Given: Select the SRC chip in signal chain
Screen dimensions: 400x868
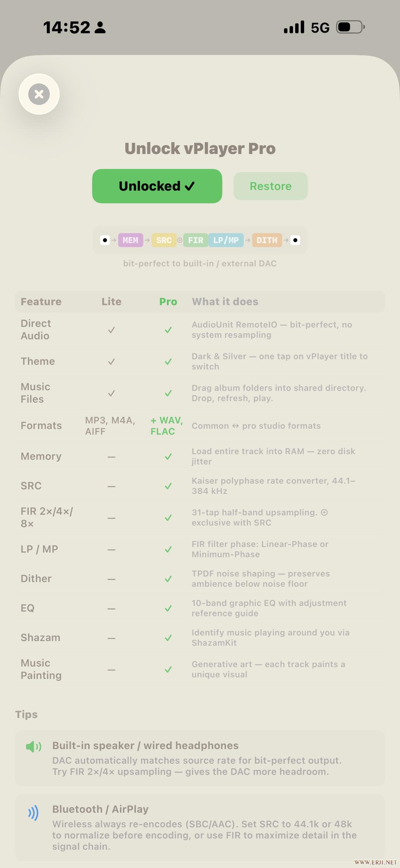Looking at the screenshot, I should 164,240.
